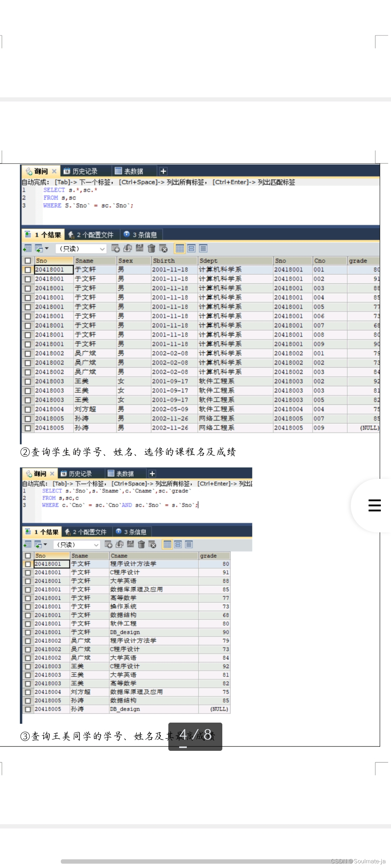Image resolution: width=391 pixels, height=868 pixels.
Task: Open the floating hamburger menu button
Action: [374, 505]
